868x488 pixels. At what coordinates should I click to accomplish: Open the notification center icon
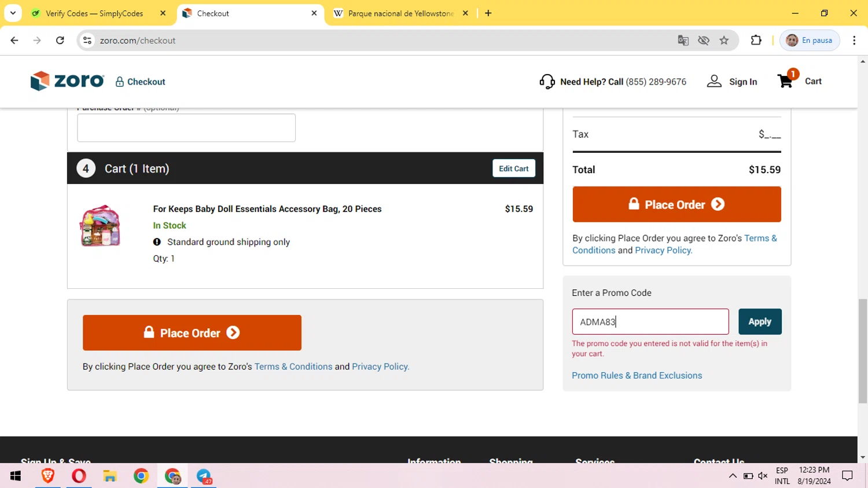point(847,476)
